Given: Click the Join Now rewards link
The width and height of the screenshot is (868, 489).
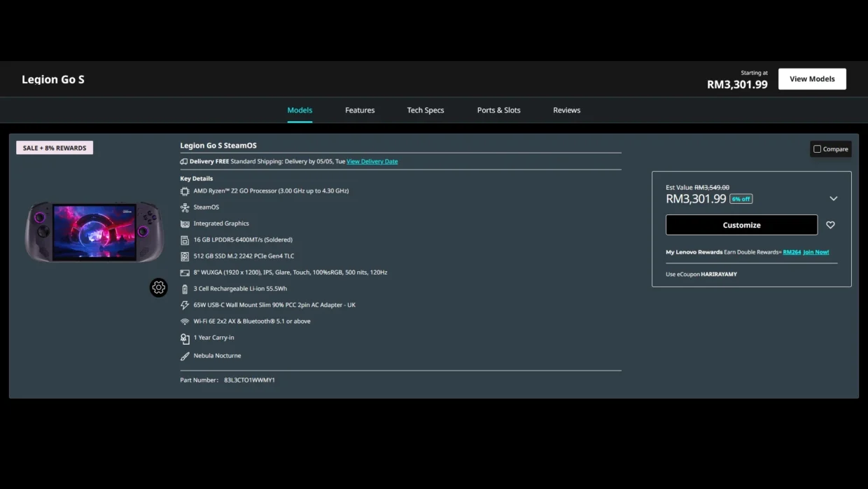Looking at the screenshot, I should click(x=815, y=252).
